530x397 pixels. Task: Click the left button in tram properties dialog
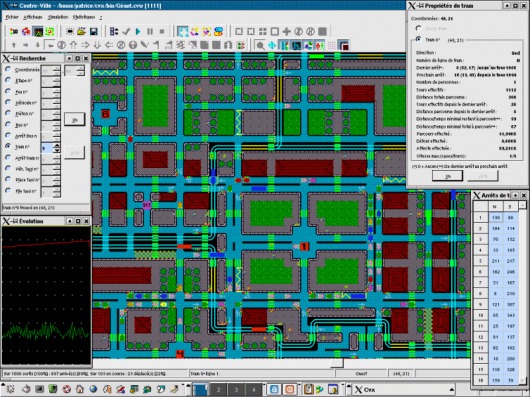coord(447,176)
